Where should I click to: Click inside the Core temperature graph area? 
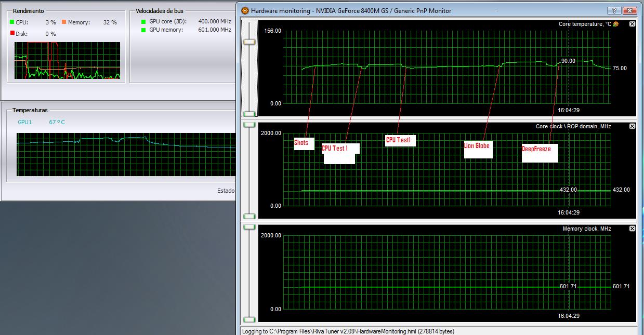tap(447, 67)
